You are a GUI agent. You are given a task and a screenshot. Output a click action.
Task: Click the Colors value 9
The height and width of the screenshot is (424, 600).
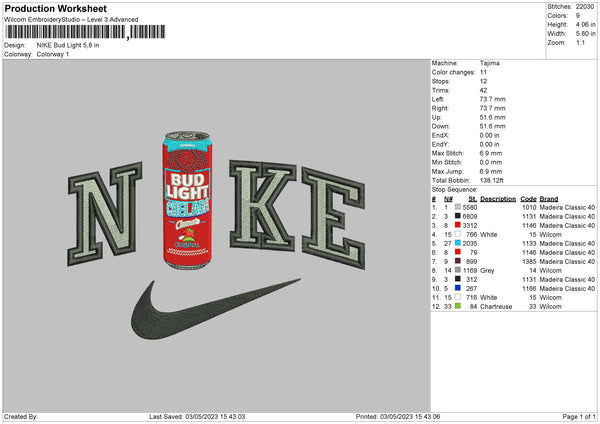pos(578,16)
